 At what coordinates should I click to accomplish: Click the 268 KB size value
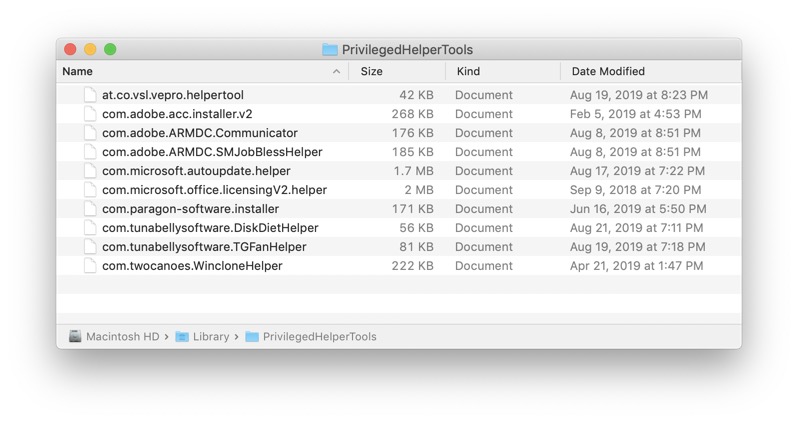coord(412,114)
